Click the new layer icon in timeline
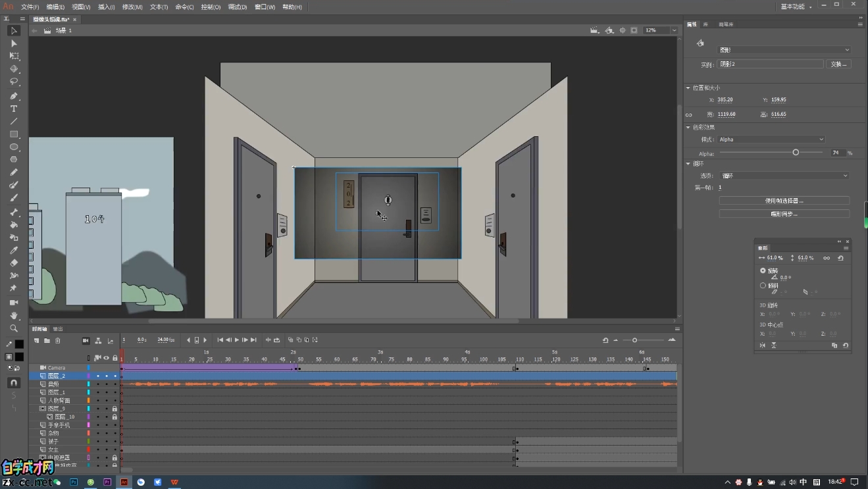Image resolution: width=868 pixels, height=489 pixels. point(37,340)
